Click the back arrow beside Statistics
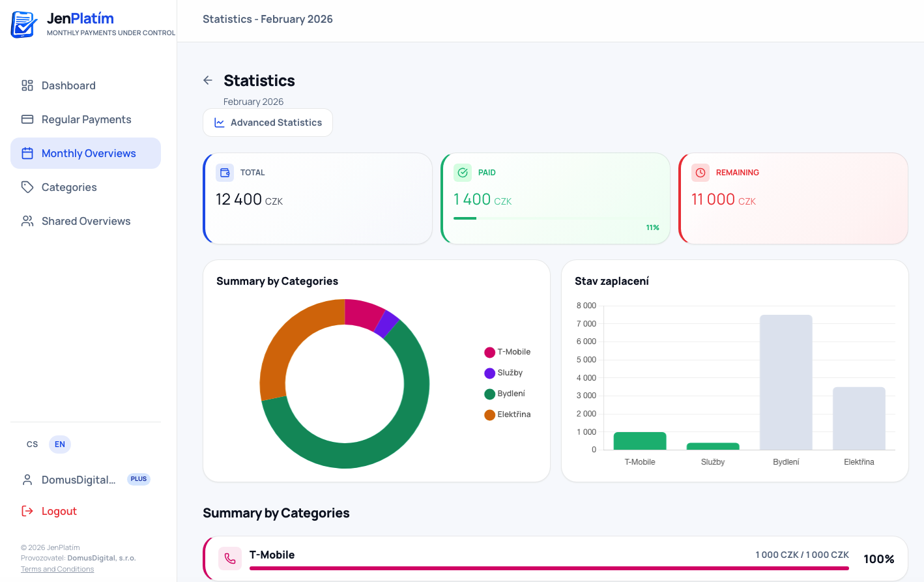Viewport: 924px width, 582px height. coord(208,80)
